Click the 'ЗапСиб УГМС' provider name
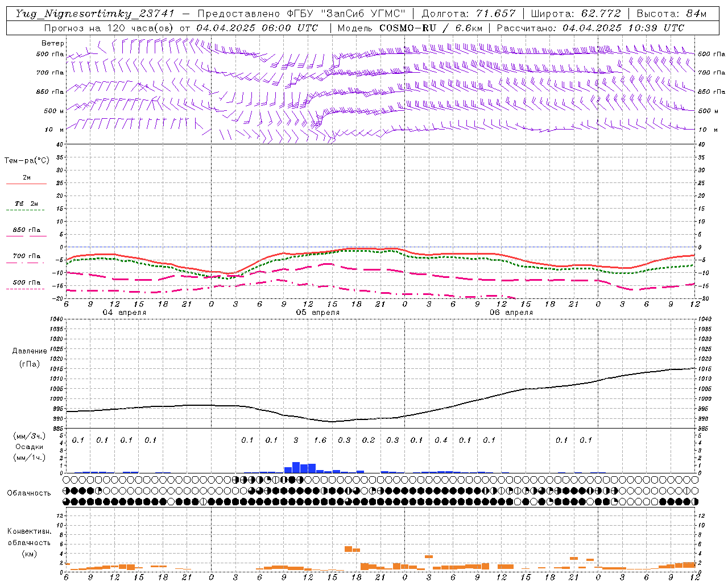The width and height of the screenshot is (728, 582). point(362,14)
